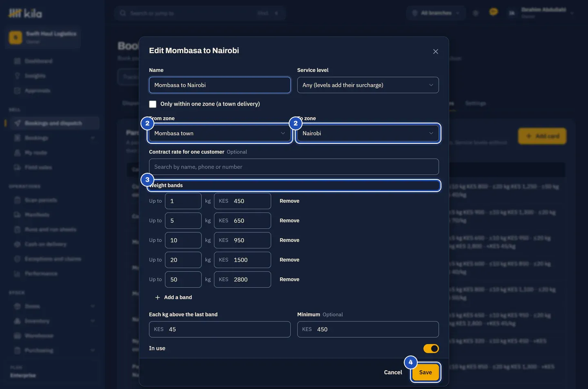Turn off the In use toggle
Screen dimensions: 588x389
click(x=431, y=349)
